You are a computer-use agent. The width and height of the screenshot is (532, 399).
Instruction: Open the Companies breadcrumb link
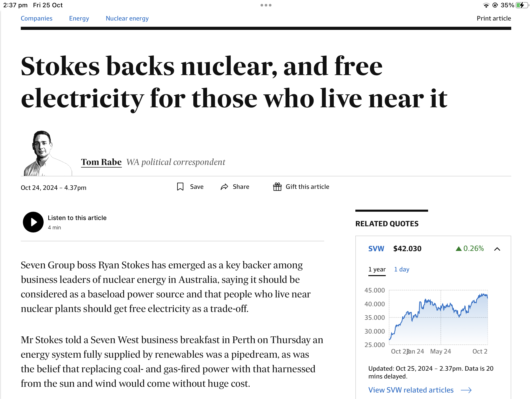pos(37,18)
